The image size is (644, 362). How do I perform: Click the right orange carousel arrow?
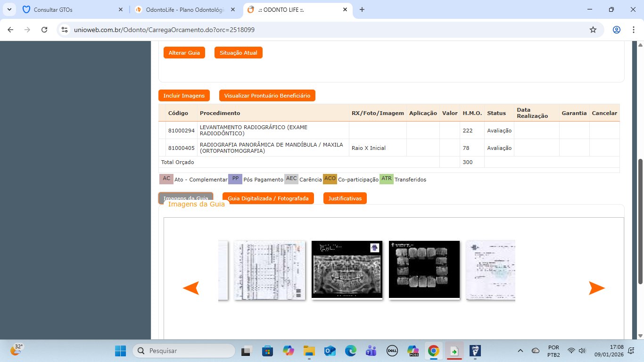pos(596,288)
